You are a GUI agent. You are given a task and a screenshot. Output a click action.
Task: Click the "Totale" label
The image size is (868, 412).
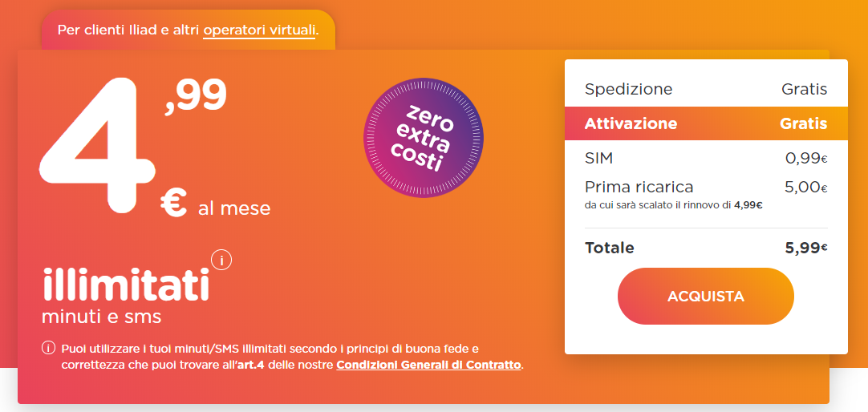click(x=609, y=248)
